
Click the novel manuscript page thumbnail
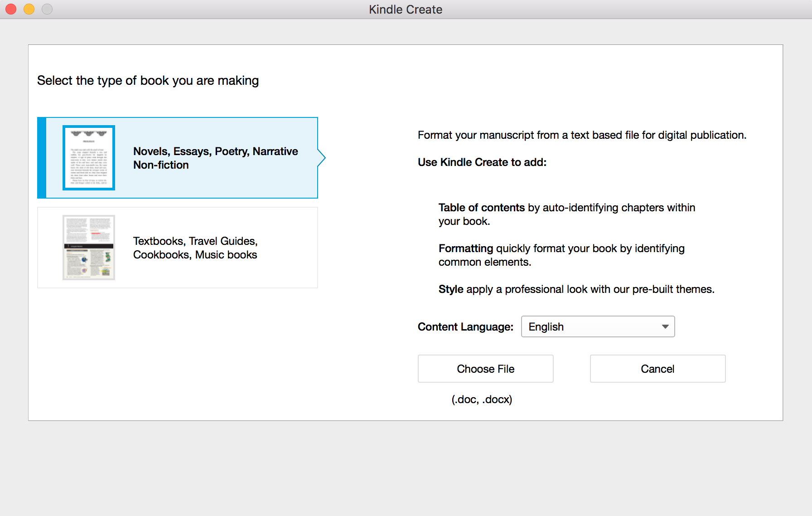coord(88,158)
